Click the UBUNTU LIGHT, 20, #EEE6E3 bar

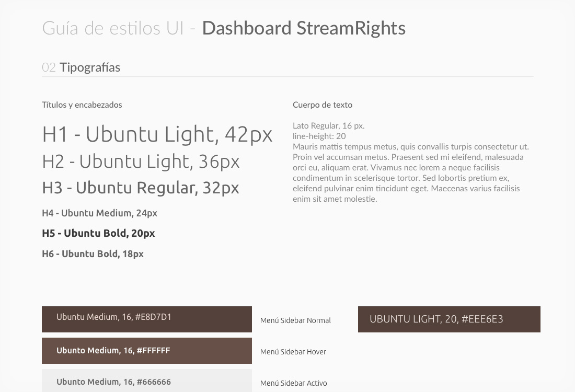click(448, 319)
